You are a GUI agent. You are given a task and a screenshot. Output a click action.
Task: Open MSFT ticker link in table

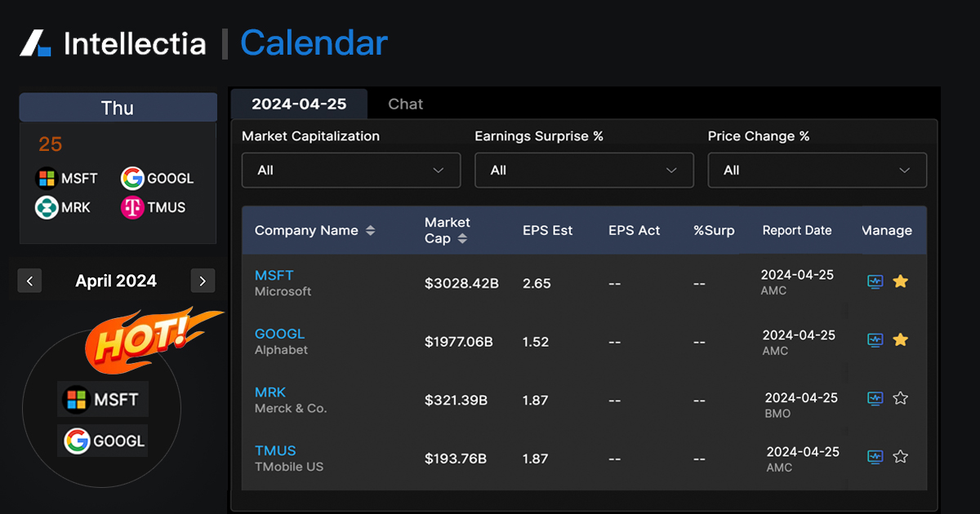[274, 276]
